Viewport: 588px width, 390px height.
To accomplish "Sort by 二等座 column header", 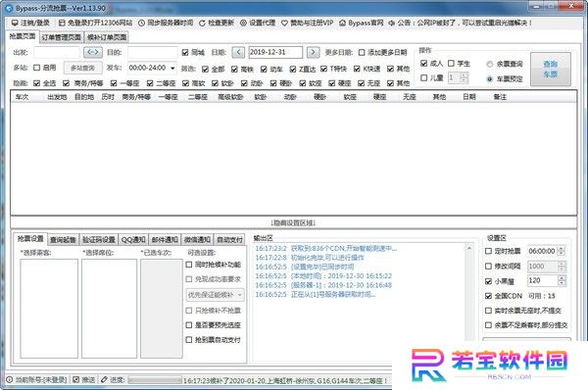I will (198, 97).
